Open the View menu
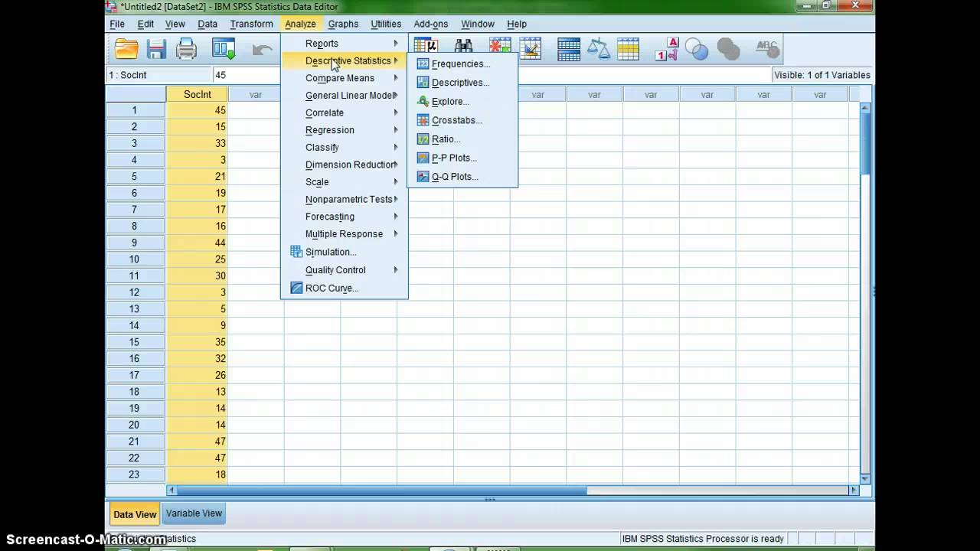The width and height of the screenshot is (980, 551). coord(175,24)
